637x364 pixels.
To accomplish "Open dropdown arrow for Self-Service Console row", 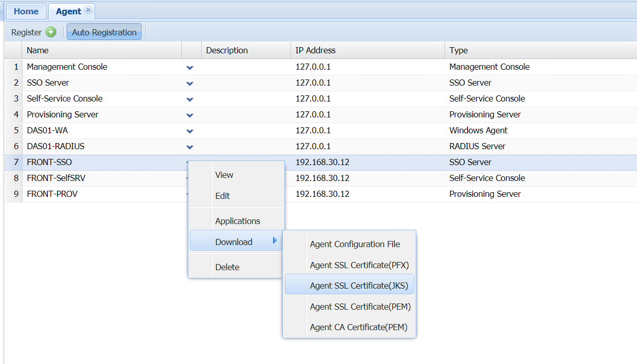I will click(x=190, y=99).
